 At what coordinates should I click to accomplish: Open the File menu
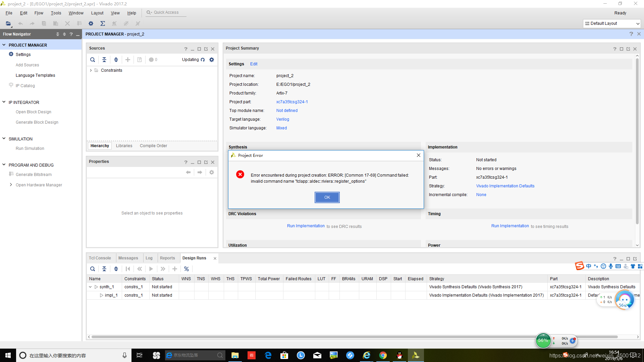(x=9, y=13)
